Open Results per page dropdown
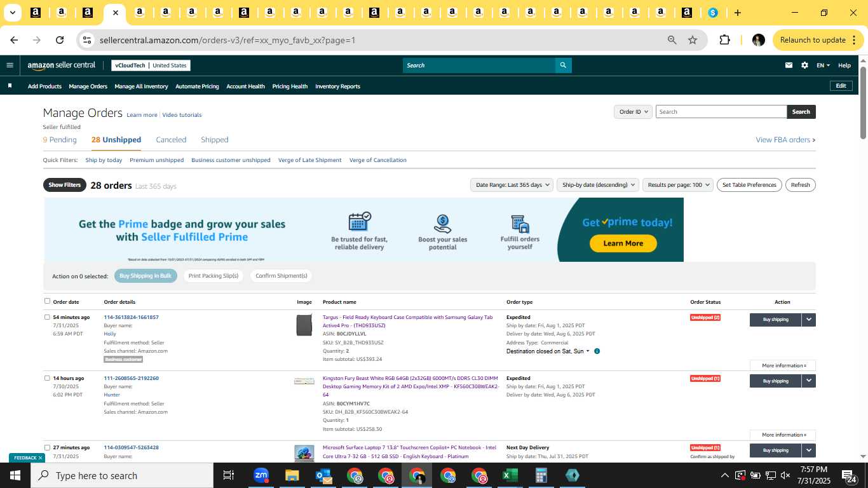Screen dimensions: 868x488 [678, 185]
